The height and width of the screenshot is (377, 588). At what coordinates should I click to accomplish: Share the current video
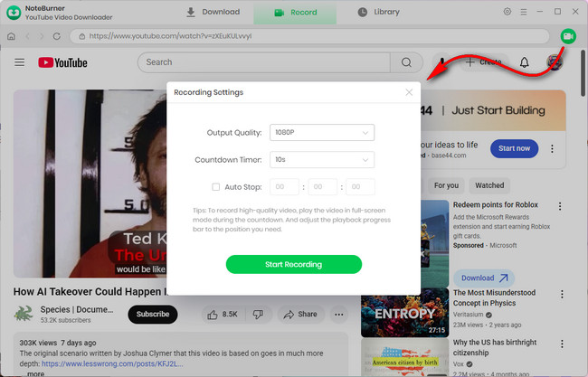tap(300, 315)
